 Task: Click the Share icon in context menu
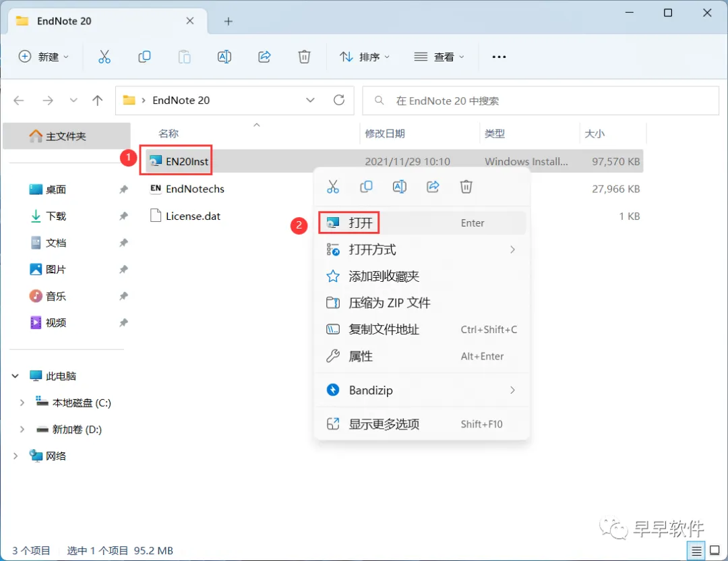pos(433,187)
